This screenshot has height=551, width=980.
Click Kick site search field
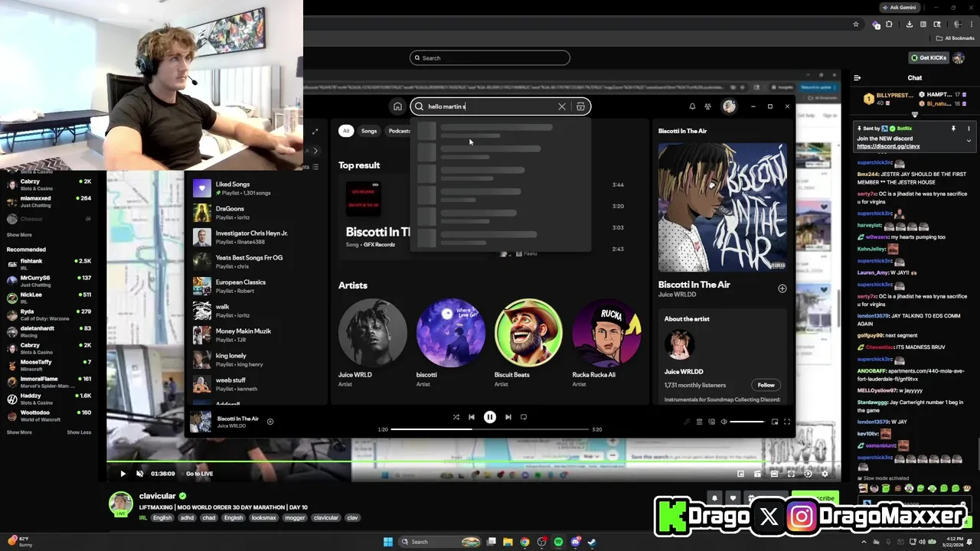click(490, 58)
